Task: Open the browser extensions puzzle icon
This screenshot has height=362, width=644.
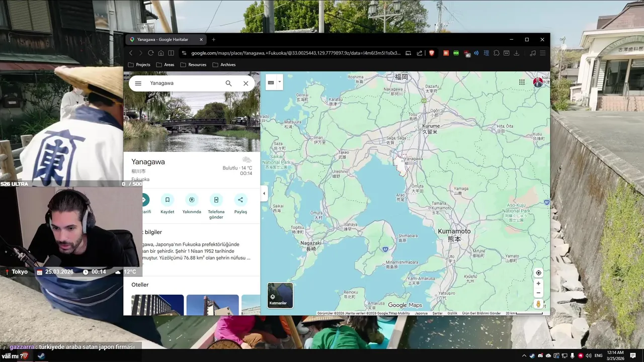Action: tap(497, 53)
